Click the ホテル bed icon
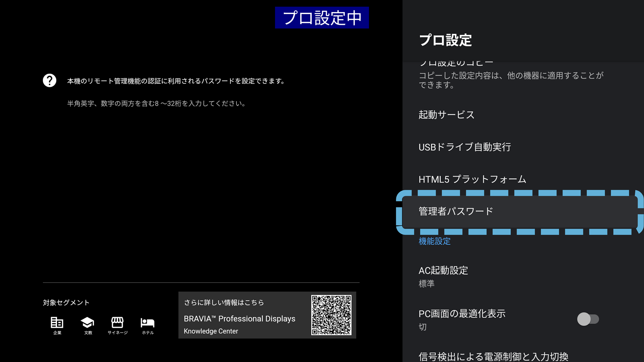Screen dimensions: 644x362 coord(147,322)
